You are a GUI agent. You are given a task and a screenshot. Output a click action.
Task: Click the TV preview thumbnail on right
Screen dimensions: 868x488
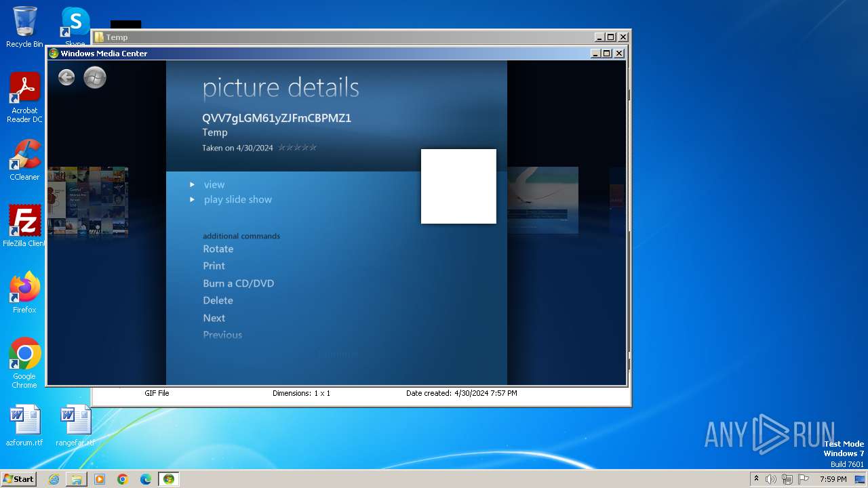click(542, 201)
